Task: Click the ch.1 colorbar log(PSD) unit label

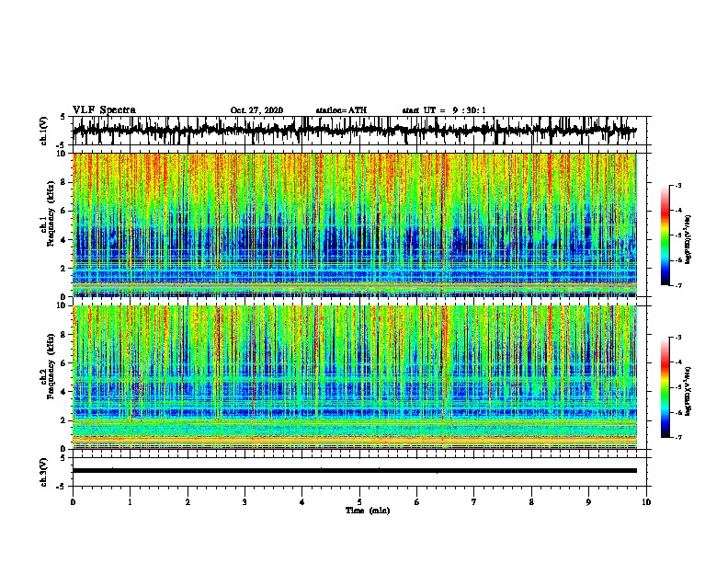Action: (x=688, y=239)
